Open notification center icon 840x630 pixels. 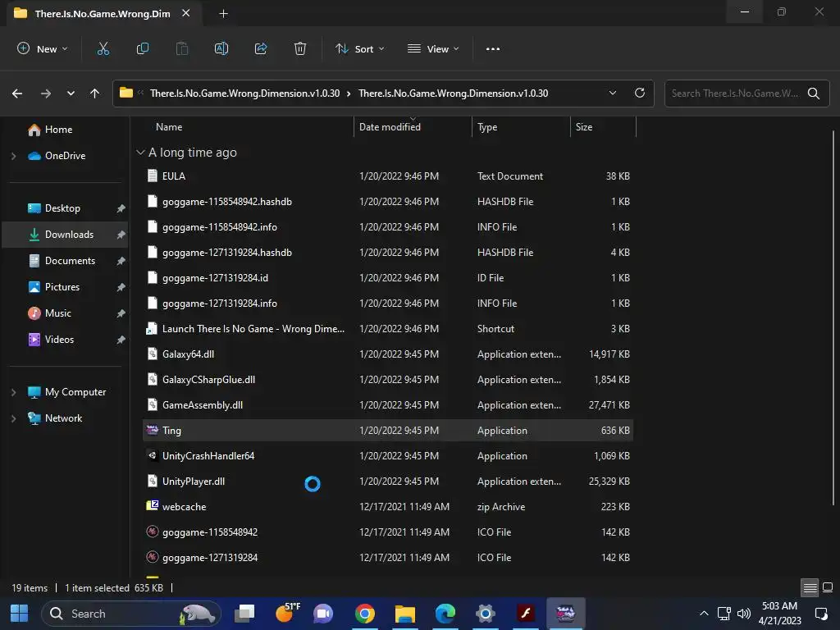click(x=821, y=614)
